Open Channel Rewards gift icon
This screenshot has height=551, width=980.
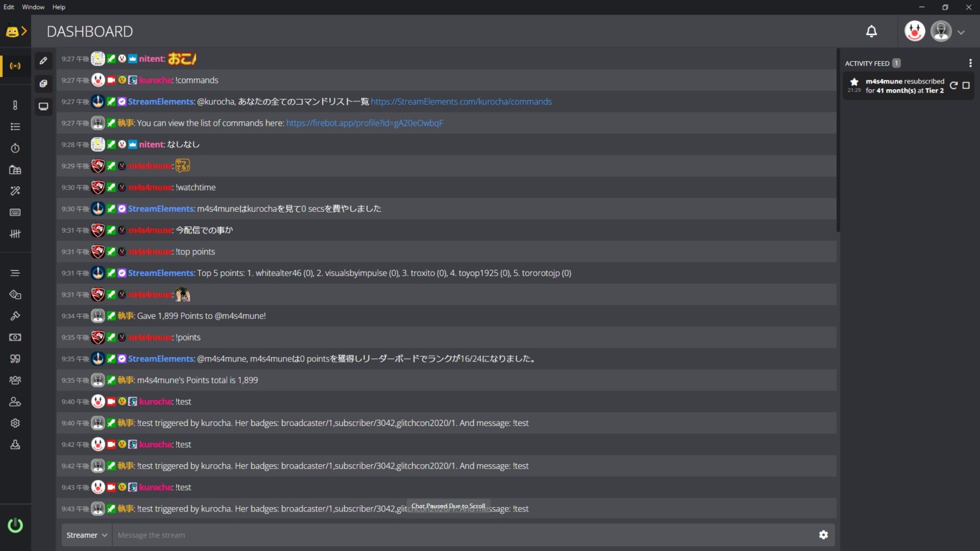coord(15,170)
